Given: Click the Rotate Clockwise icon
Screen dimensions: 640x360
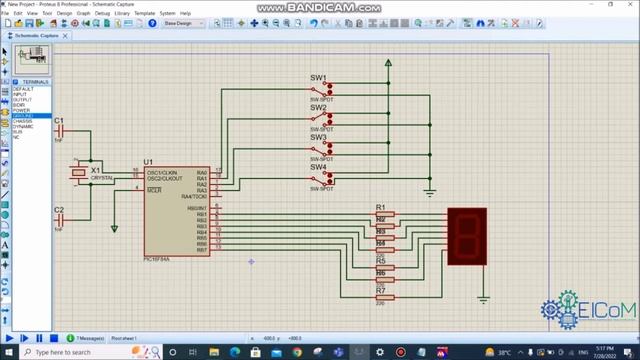Looking at the screenshot, I should click(5, 282).
